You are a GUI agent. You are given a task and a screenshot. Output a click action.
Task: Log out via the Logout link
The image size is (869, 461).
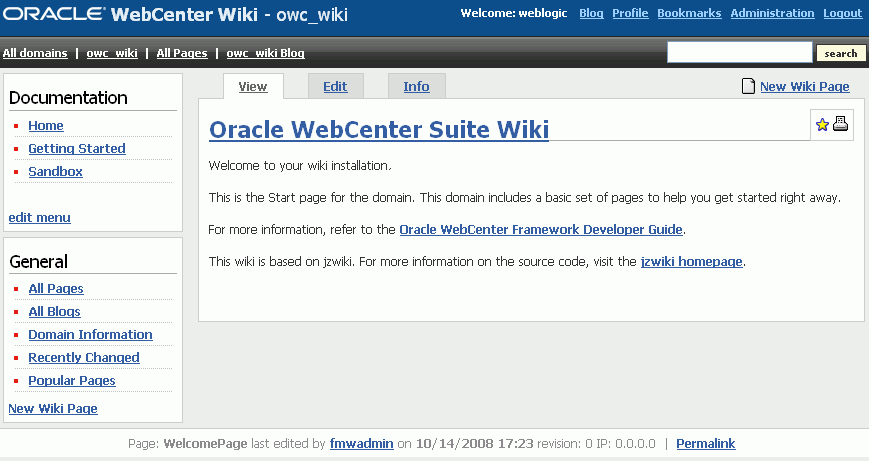pos(843,13)
